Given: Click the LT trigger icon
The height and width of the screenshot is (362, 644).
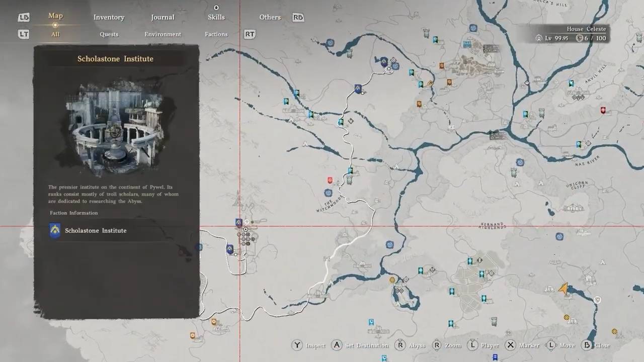Looking at the screenshot, I should (24, 34).
